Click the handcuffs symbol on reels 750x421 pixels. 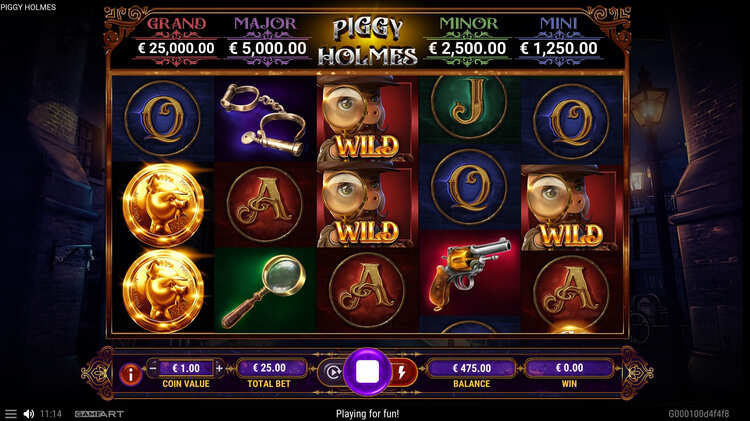point(264,119)
